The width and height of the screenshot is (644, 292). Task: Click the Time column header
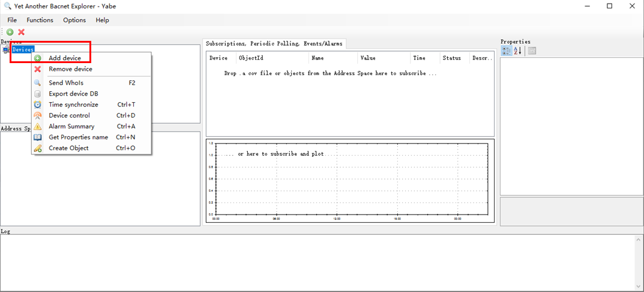click(x=425, y=58)
